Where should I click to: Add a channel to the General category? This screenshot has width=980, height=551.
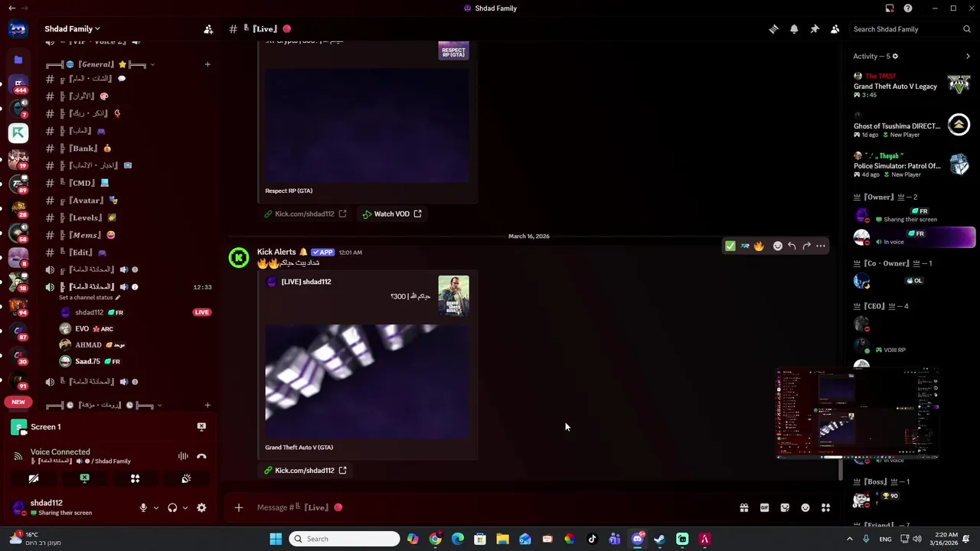coord(207,64)
